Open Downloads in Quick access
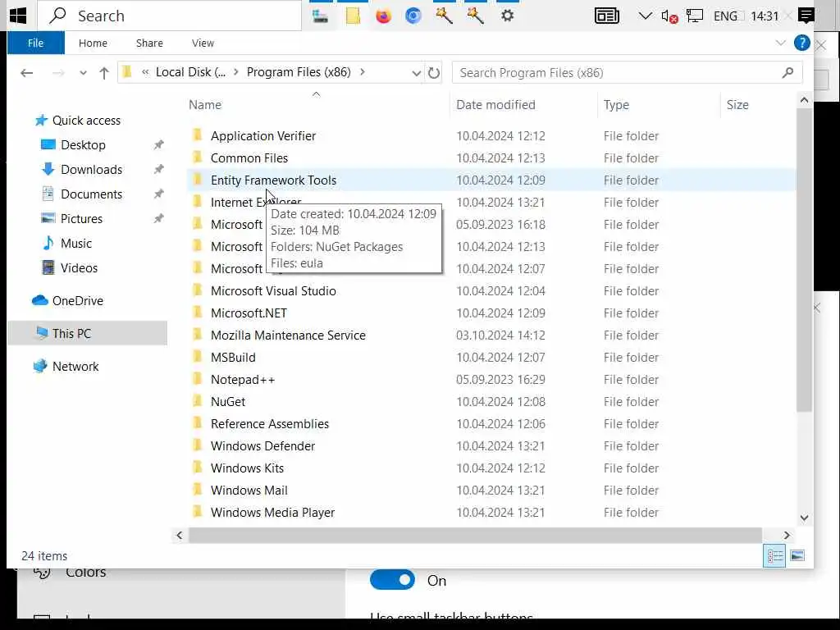This screenshot has height=630, width=840. tap(91, 169)
